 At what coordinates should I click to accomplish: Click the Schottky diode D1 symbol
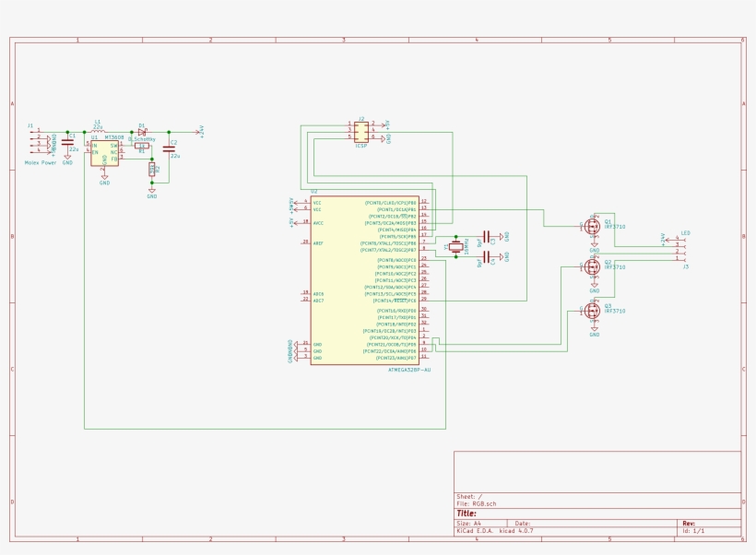[x=142, y=132]
